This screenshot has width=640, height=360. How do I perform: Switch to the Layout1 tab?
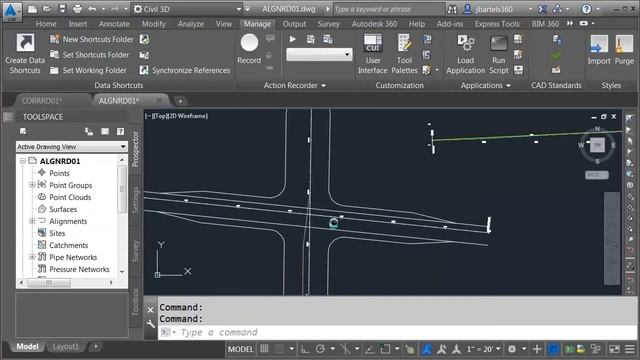[x=65, y=347]
